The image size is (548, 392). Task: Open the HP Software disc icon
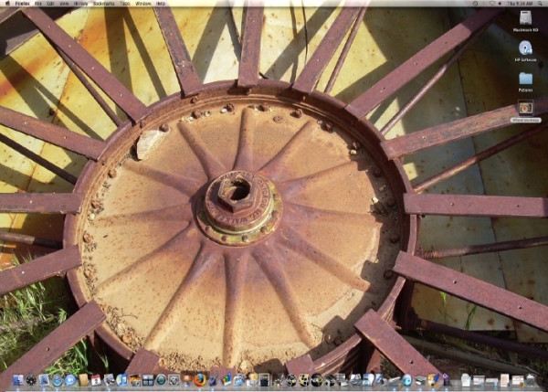click(525, 48)
